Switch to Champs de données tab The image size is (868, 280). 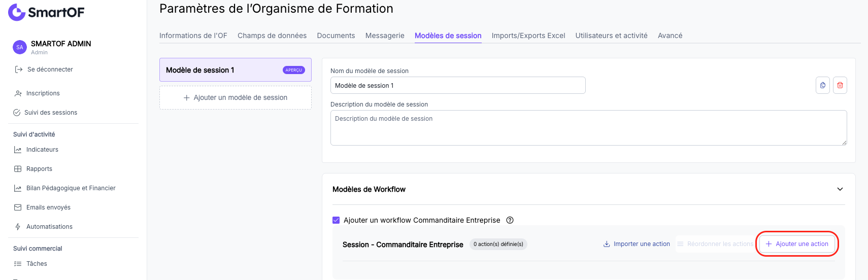pos(272,36)
